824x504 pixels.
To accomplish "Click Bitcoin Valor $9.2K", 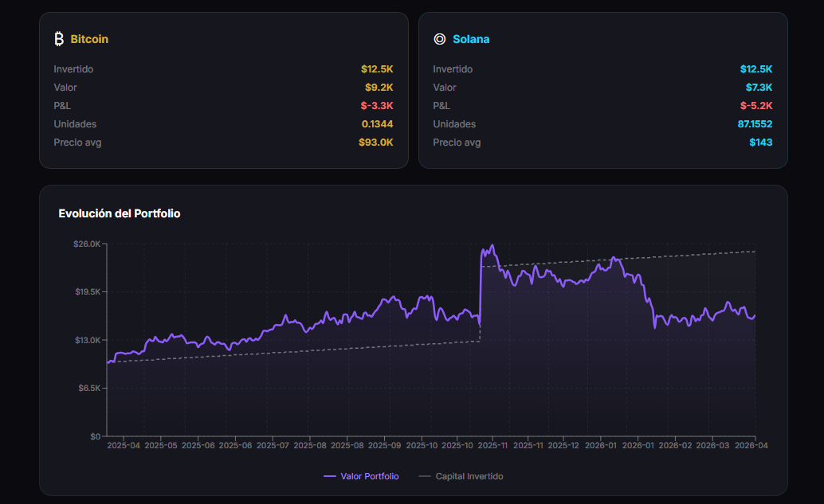I will (379, 87).
